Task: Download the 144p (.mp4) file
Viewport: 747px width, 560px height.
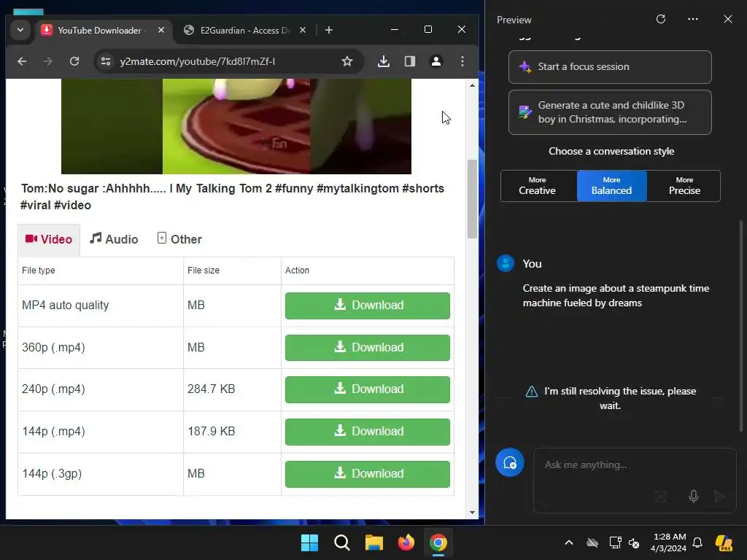Action: 368,432
